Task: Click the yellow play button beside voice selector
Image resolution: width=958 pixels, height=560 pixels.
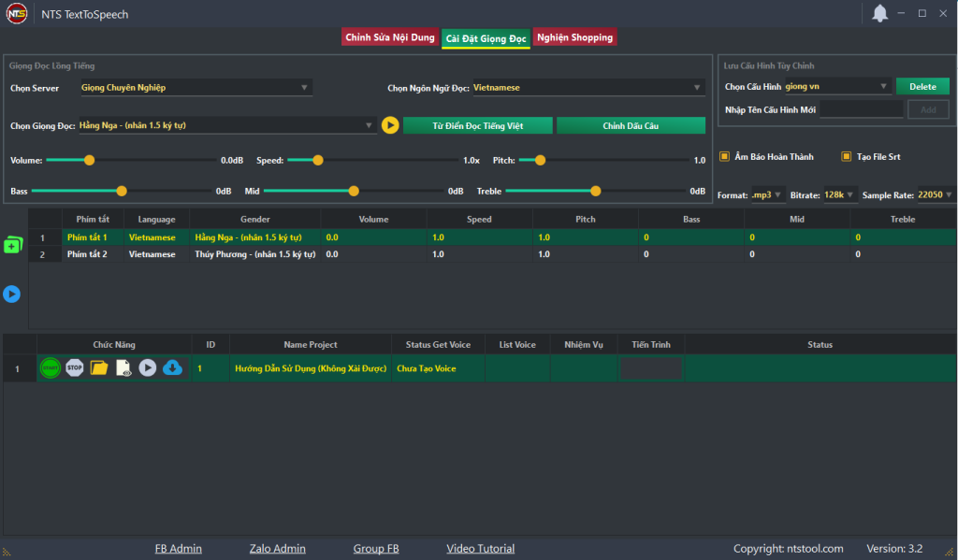Action: 390,125
